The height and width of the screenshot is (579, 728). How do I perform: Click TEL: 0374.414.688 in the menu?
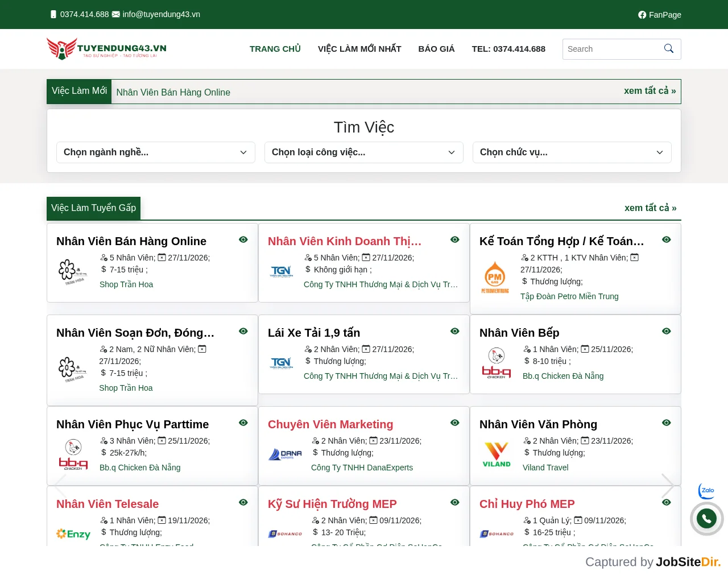click(508, 49)
